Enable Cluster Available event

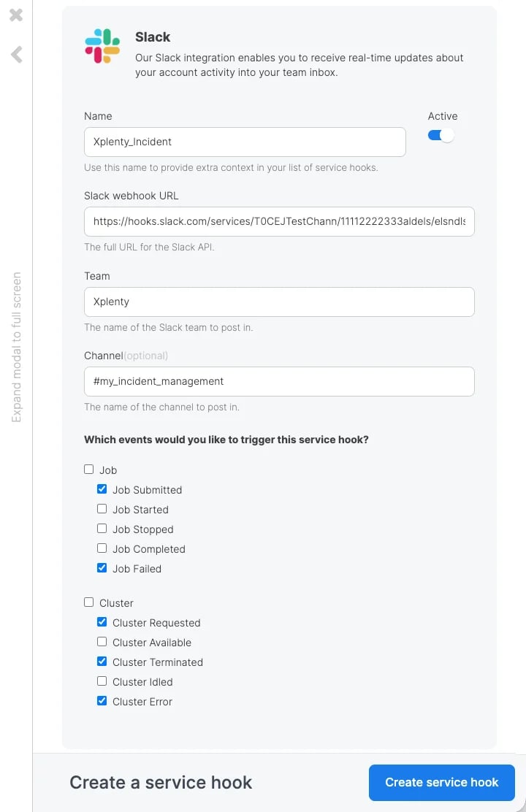click(x=102, y=642)
